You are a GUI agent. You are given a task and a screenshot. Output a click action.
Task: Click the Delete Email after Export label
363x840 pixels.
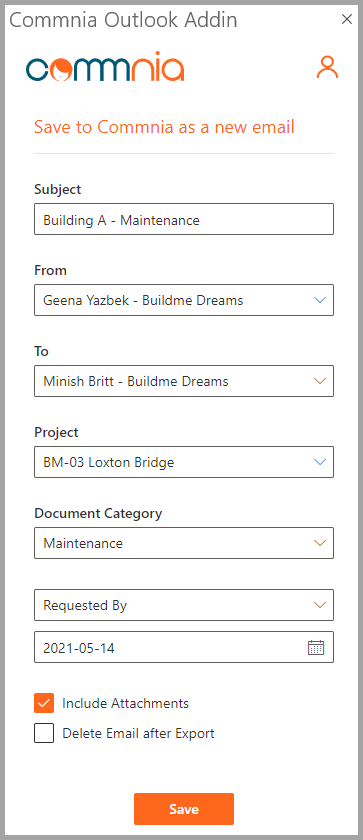pyautogui.click(x=138, y=733)
